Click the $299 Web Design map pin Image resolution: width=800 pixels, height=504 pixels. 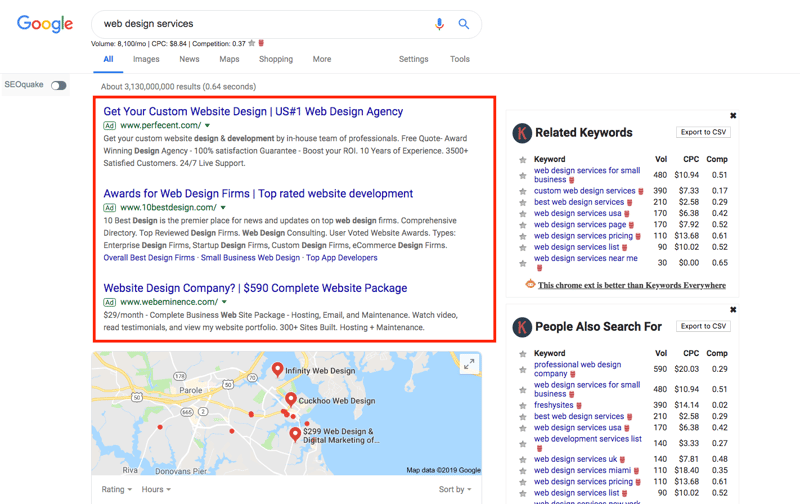tap(295, 435)
